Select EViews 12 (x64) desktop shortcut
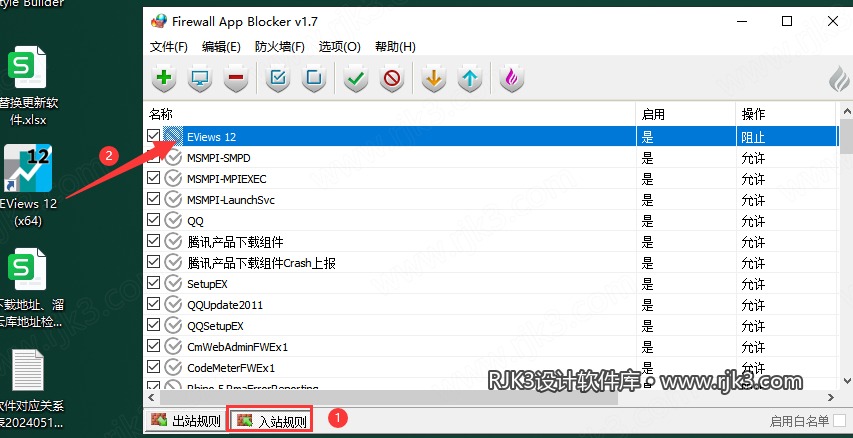The image size is (853, 438). tap(28, 185)
